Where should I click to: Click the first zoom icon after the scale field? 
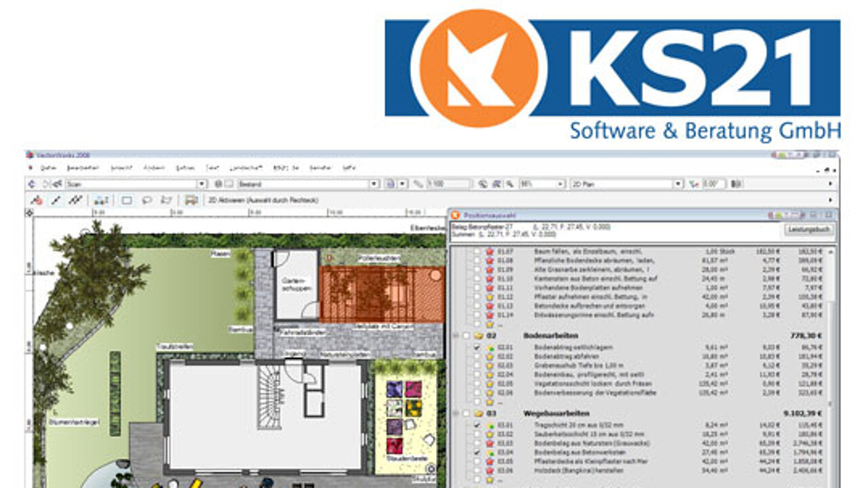pos(483,184)
